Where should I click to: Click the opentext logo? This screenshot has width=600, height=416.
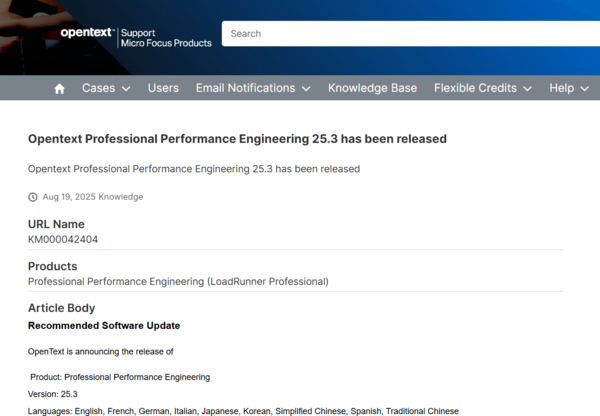87,33
